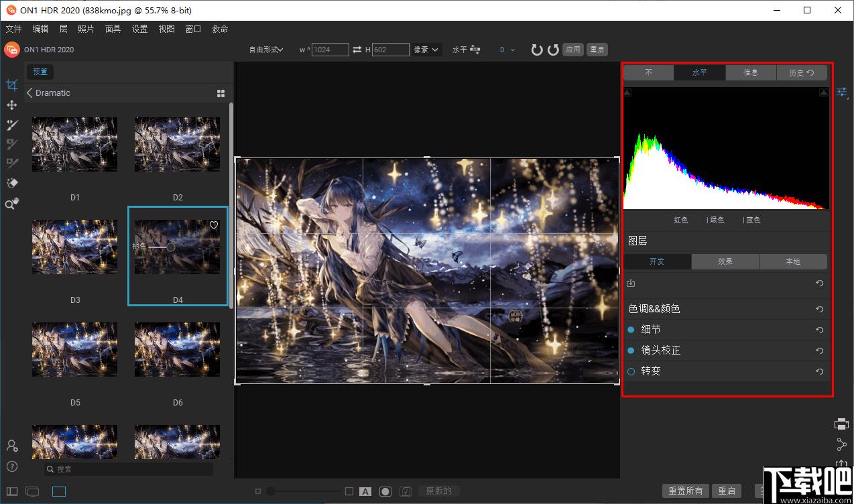Open the adjustment sliders panel icon
Image resolution: width=854 pixels, height=504 pixels.
[843, 92]
